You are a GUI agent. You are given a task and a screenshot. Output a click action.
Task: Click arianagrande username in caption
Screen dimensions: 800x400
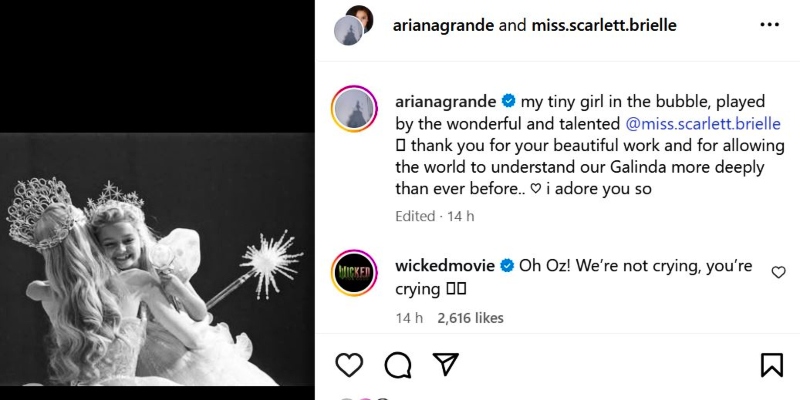tap(445, 101)
